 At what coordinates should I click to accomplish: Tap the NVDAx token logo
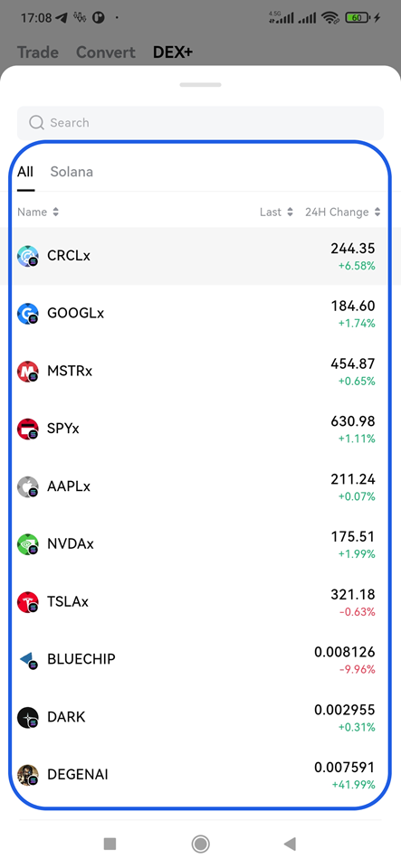click(28, 544)
